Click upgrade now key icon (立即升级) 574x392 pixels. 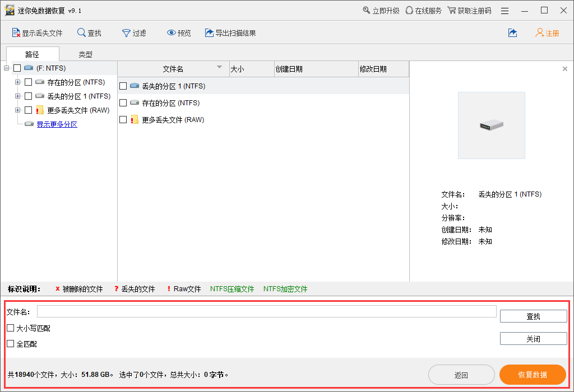367,11
